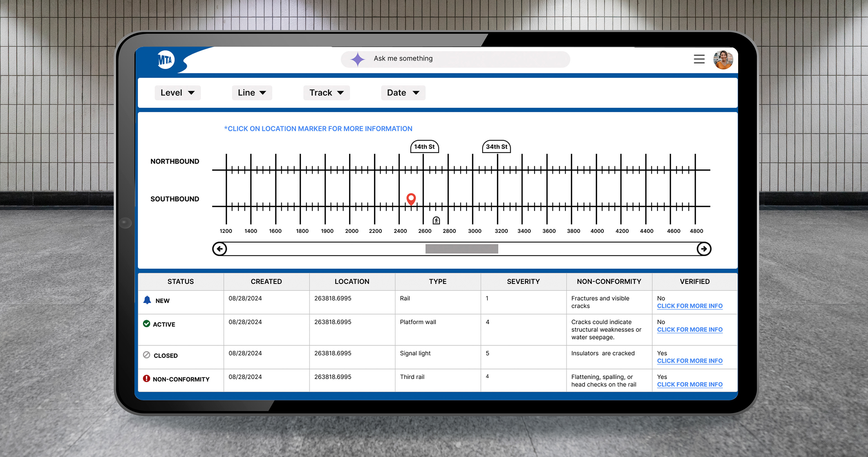This screenshot has width=868, height=457.
Task: Open the Track dropdown filter
Action: click(326, 93)
